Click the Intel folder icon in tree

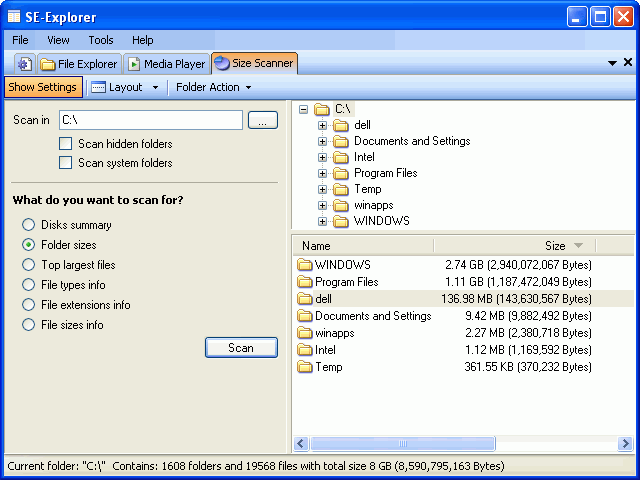(x=340, y=157)
